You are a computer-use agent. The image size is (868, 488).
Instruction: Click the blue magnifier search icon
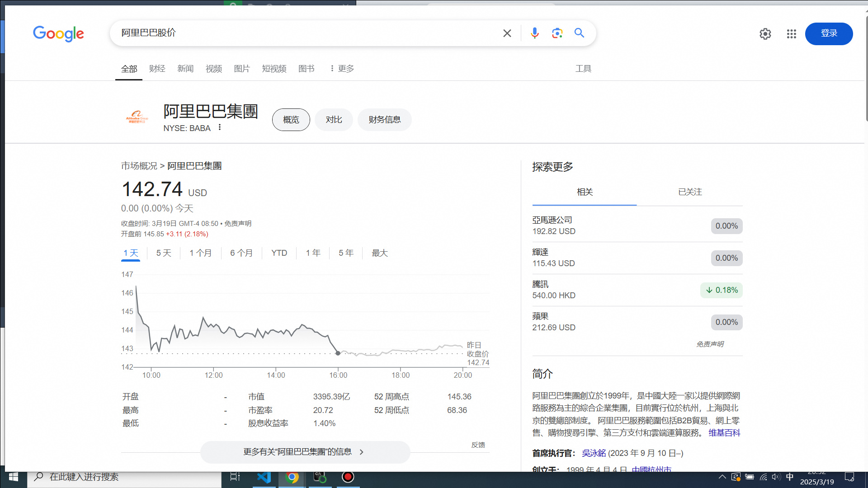[579, 33]
